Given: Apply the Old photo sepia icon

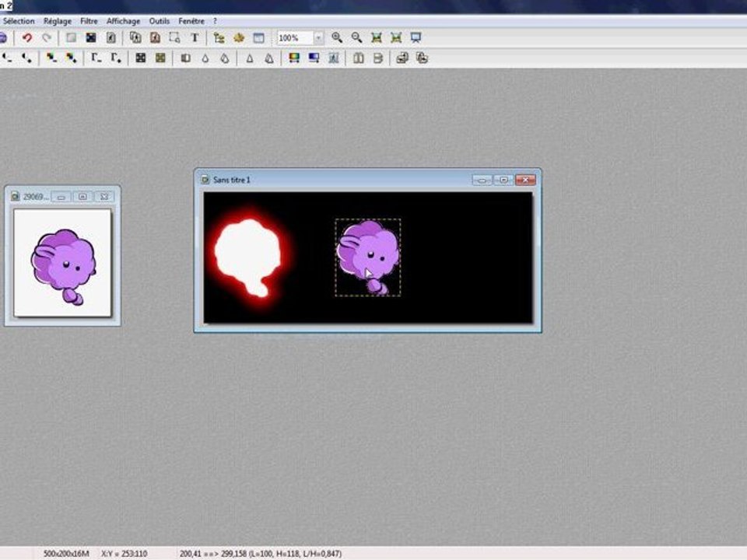Looking at the screenshot, I should [160, 58].
